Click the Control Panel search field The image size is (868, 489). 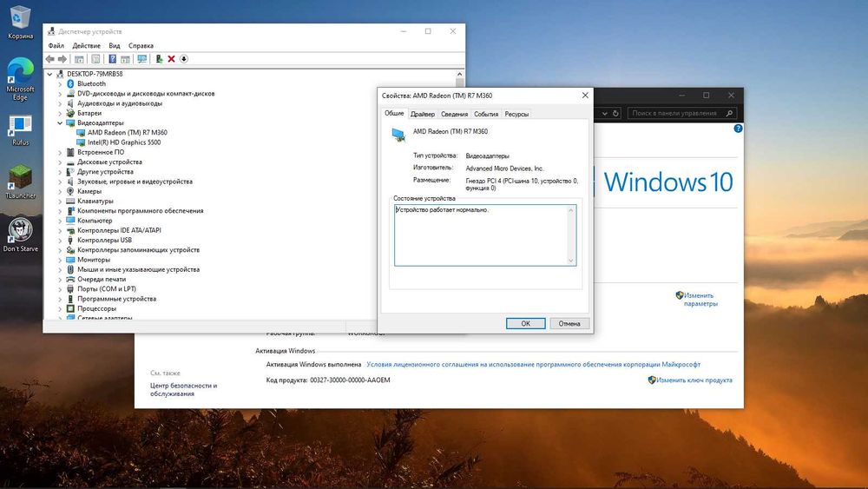pyautogui.click(x=681, y=113)
